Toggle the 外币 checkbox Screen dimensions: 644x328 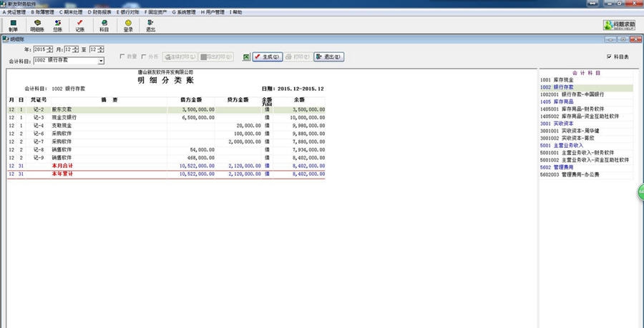[x=144, y=56]
